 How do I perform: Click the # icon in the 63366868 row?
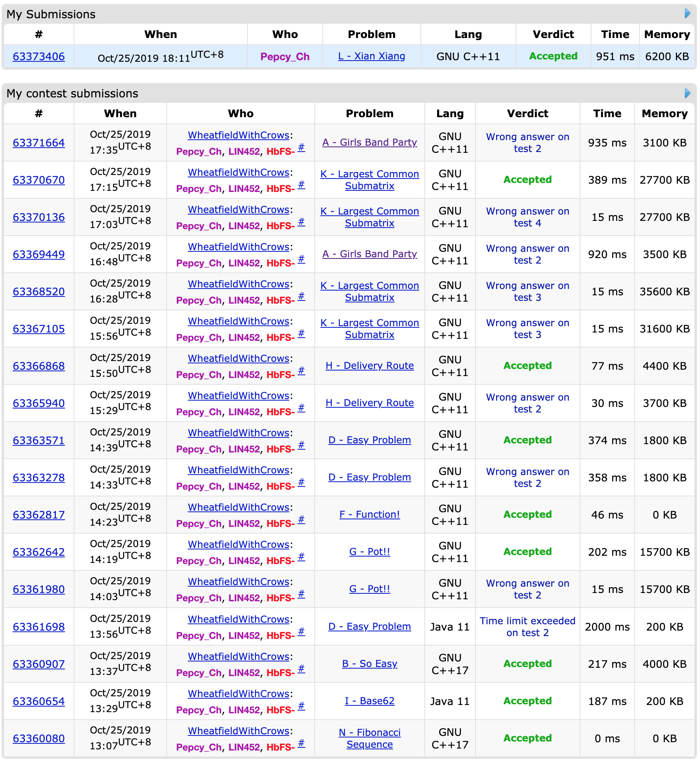[x=301, y=371]
